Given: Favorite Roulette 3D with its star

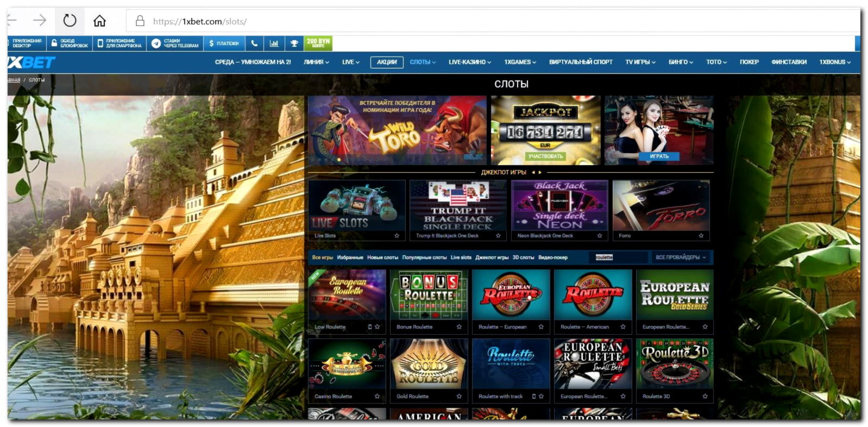Looking at the screenshot, I should pyautogui.click(x=705, y=397).
